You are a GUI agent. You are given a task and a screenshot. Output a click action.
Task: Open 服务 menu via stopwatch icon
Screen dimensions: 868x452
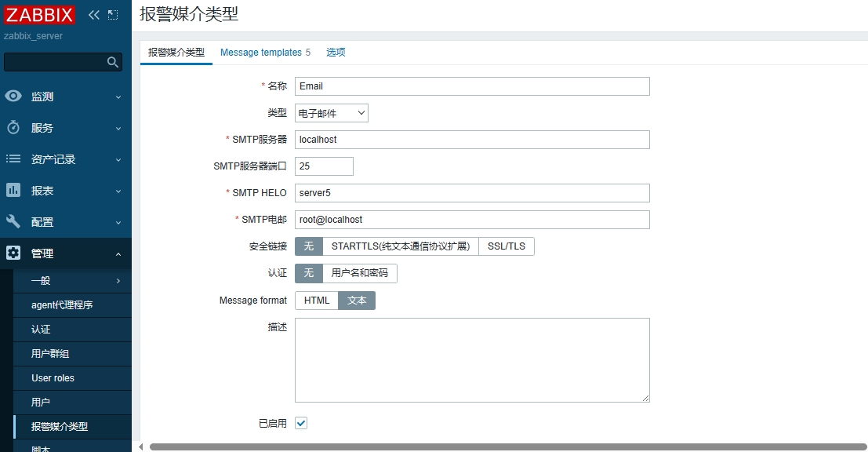[x=13, y=128]
